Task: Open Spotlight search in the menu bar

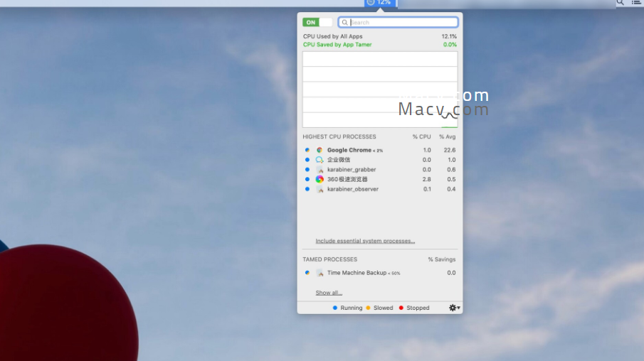Action: click(x=621, y=2)
